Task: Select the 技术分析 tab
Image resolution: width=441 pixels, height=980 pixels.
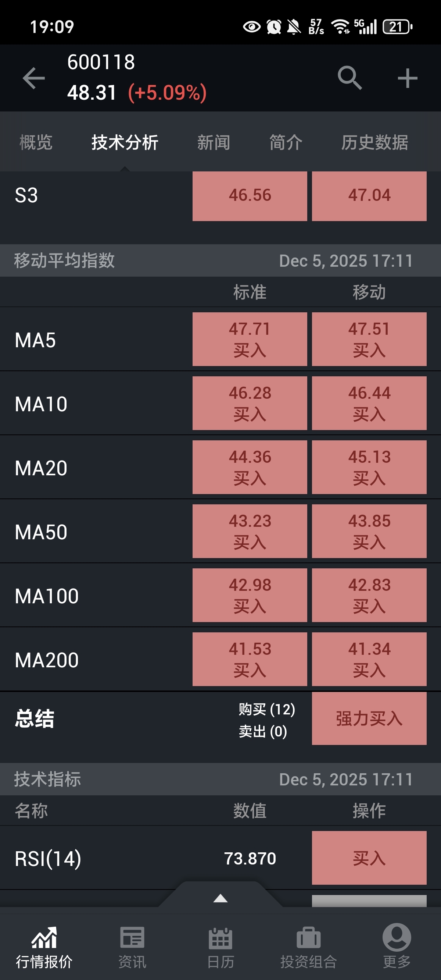Action: tap(125, 143)
